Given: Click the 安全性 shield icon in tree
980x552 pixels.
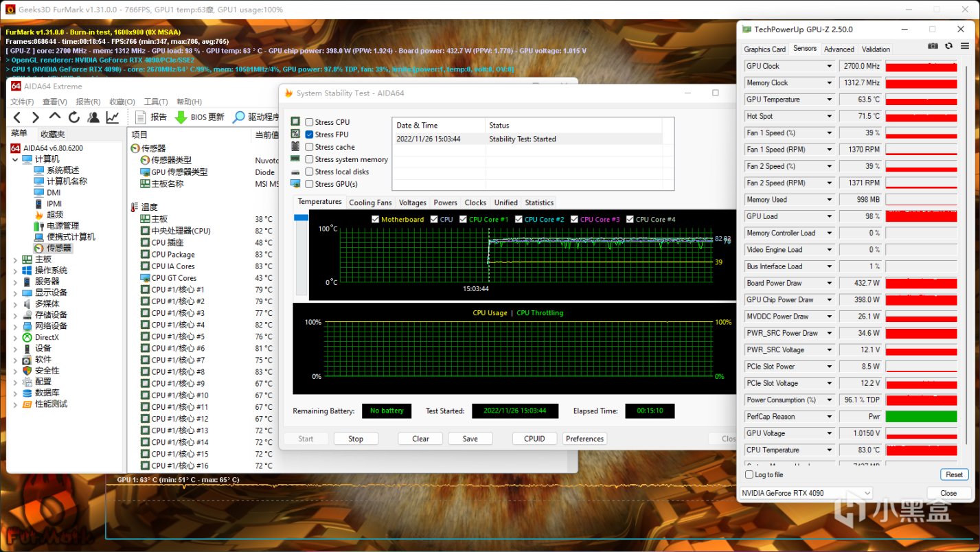Looking at the screenshot, I should coord(27,371).
